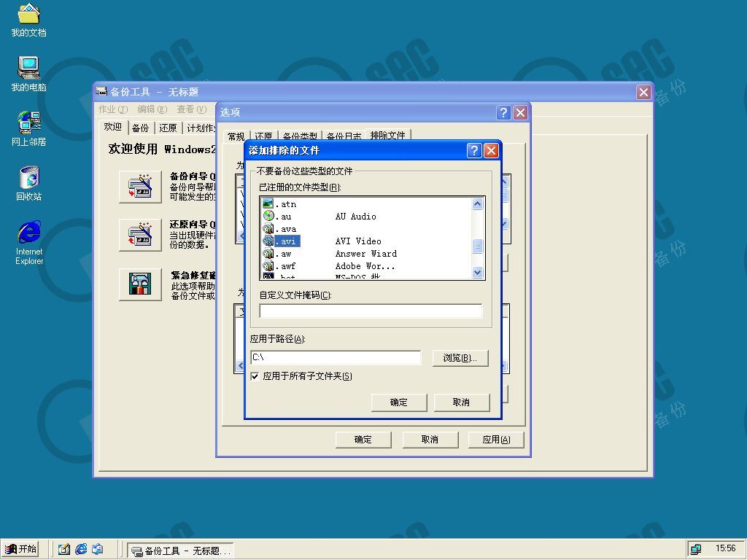This screenshot has width=747, height=560.
Task: Click 浏览 button next to path
Action: pyautogui.click(x=460, y=358)
